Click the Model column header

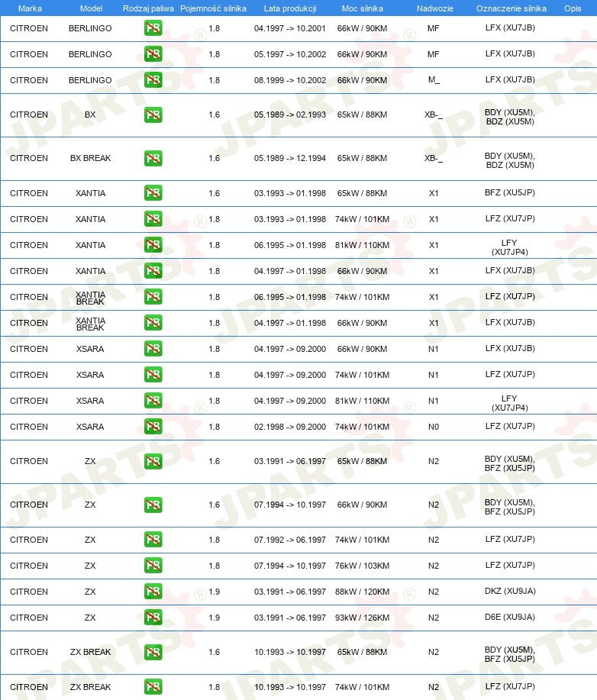[x=91, y=8]
